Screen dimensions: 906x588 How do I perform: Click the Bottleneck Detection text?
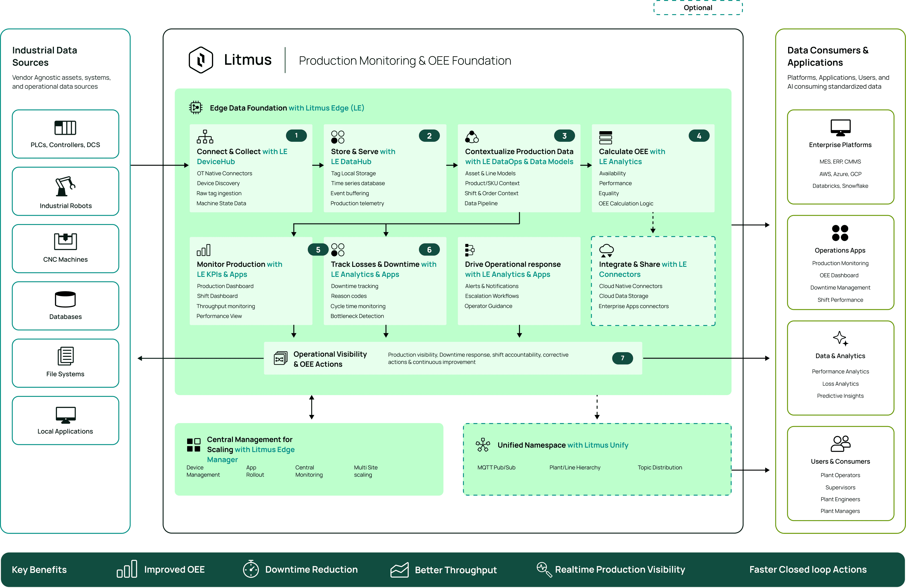[357, 316]
